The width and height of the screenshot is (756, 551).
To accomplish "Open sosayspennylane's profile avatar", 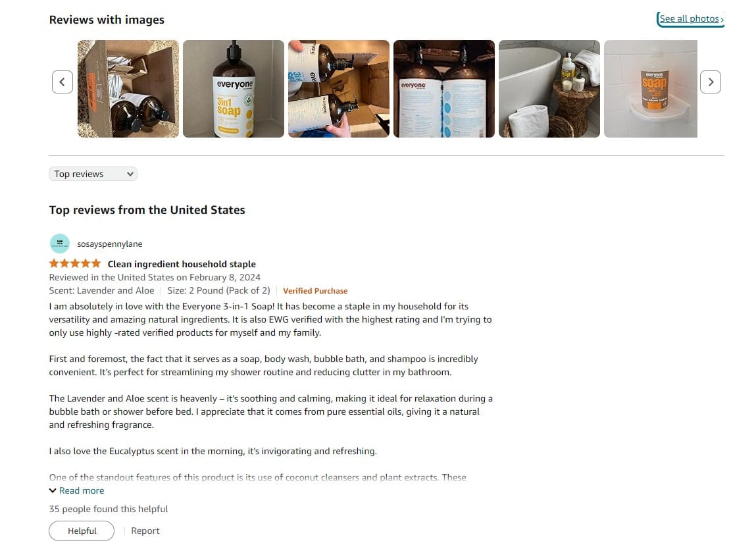I will tap(60, 244).
